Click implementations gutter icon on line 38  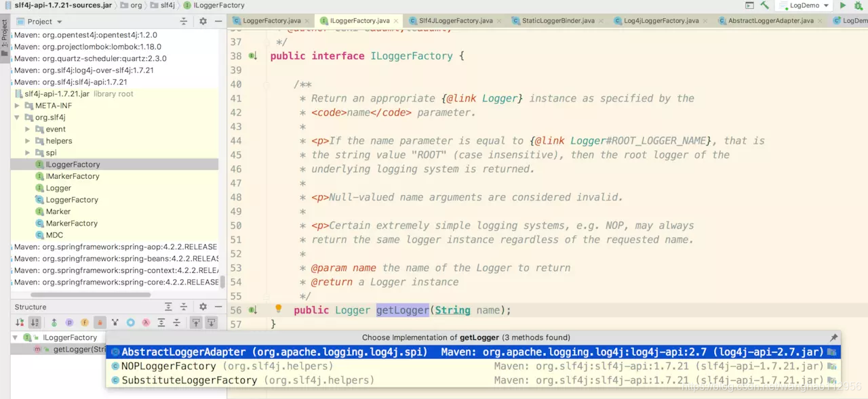coord(253,56)
